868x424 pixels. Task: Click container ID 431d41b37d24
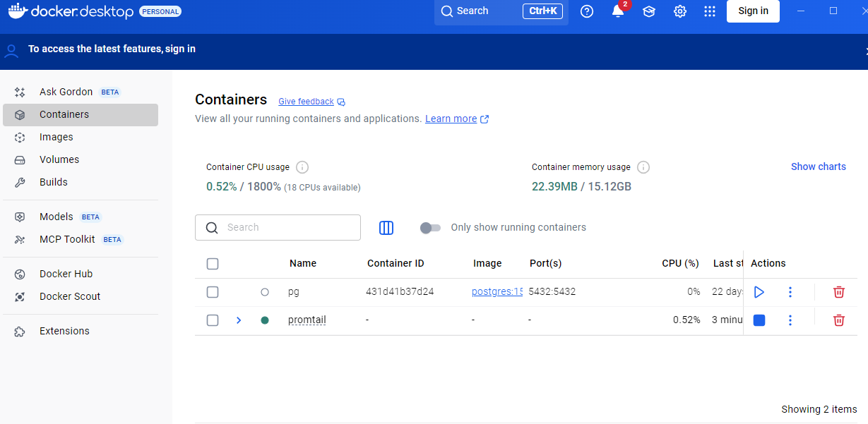pyautogui.click(x=400, y=291)
